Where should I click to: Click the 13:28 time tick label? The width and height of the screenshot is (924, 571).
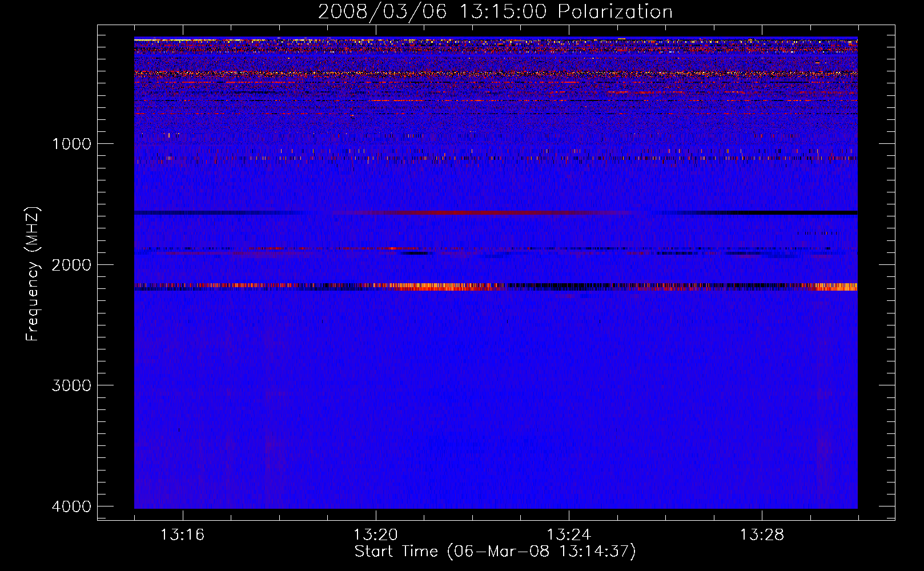point(762,535)
